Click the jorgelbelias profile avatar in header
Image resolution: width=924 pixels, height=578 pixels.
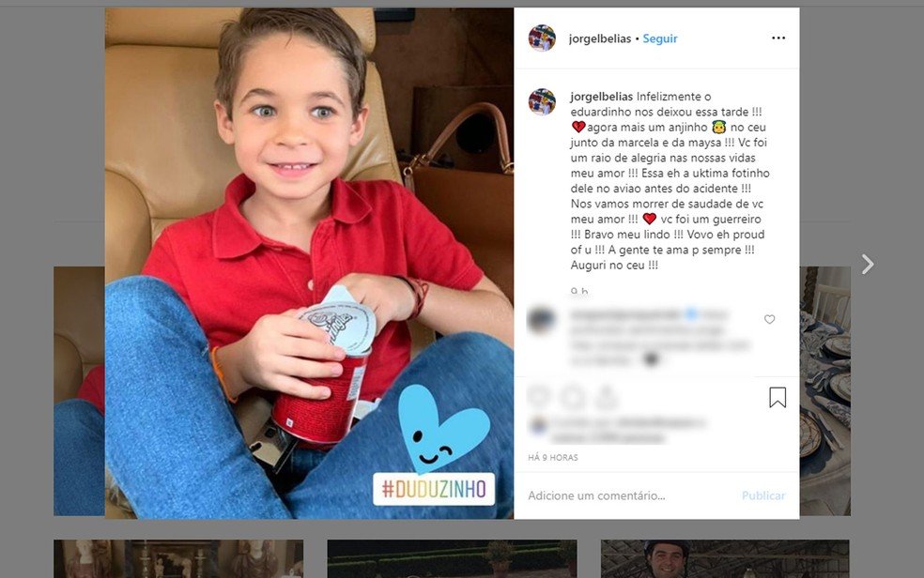point(542,38)
